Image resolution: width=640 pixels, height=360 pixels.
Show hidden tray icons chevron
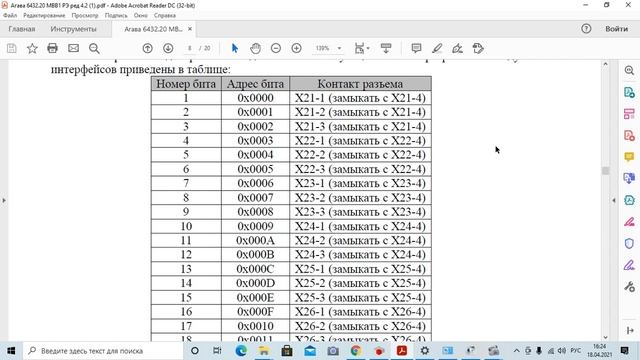pos(516,351)
